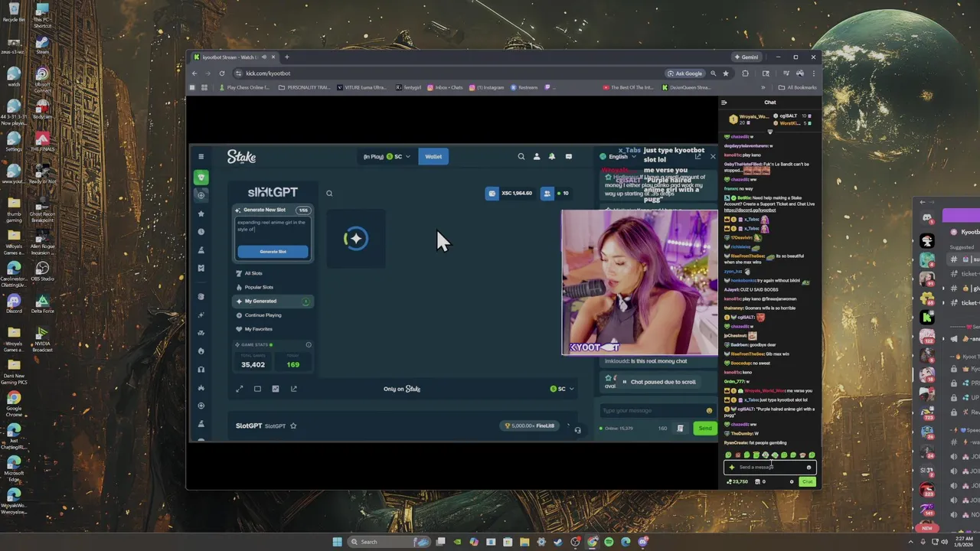Image resolution: width=980 pixels, height=551 pixels.
Task: Open the Restream bookmark
Action: pyautogui.click(x=524, y=87)
